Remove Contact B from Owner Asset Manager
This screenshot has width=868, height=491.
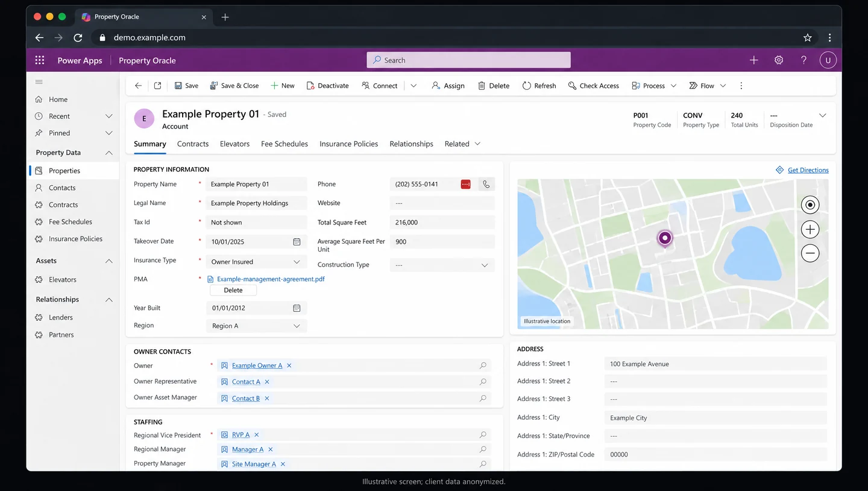266,398
